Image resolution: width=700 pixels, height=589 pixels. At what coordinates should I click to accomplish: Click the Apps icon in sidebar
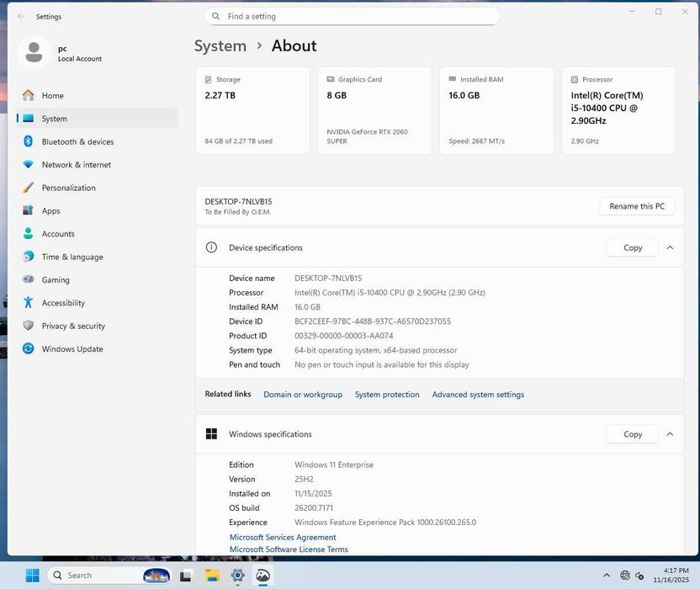[x=28, y=210]
